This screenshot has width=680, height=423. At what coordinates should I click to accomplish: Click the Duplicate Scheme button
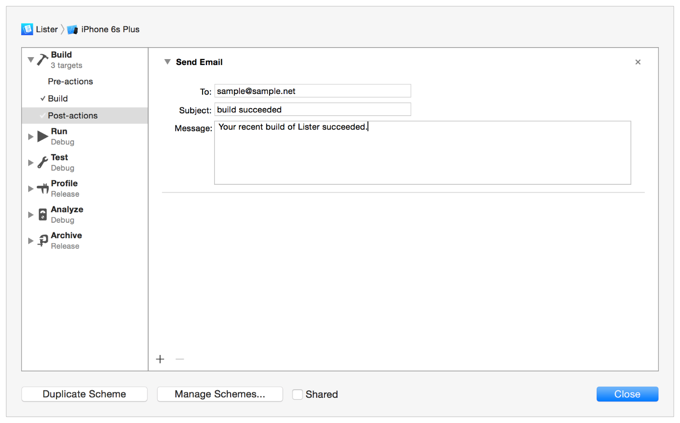(x=84, y=394)
